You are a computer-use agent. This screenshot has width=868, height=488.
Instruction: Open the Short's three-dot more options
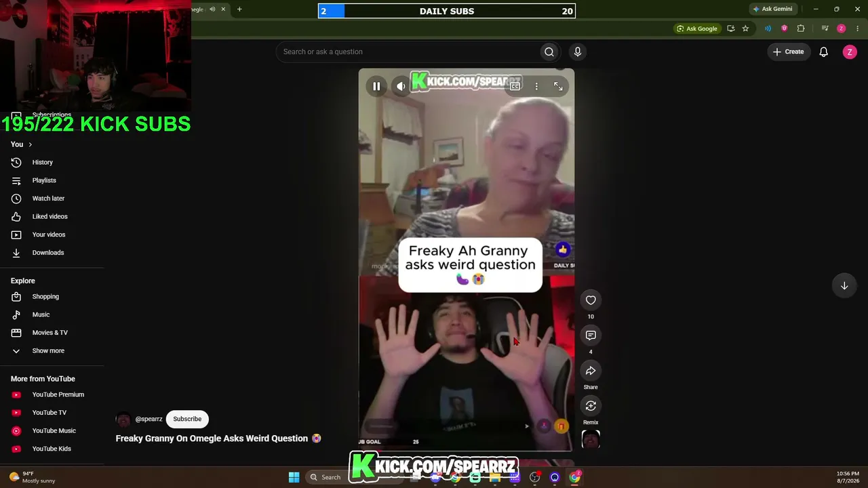click(x=536, y=86)
